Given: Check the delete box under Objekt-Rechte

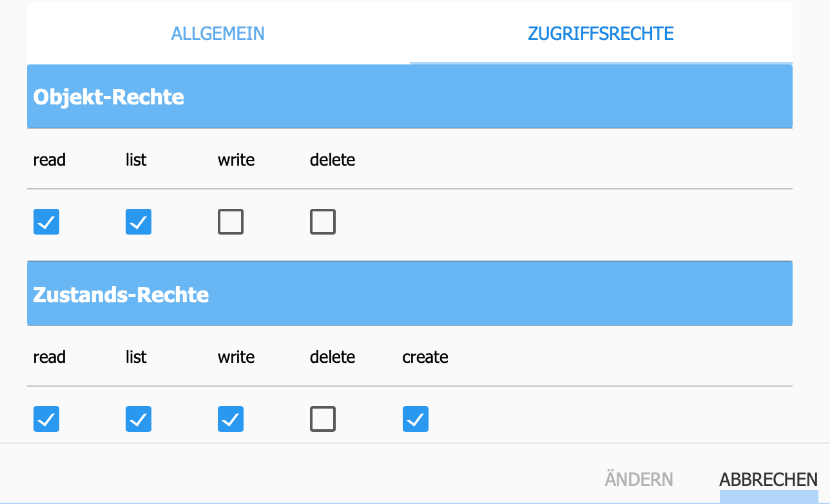Looking at the screenshot, I should click(x=323, y=222).
